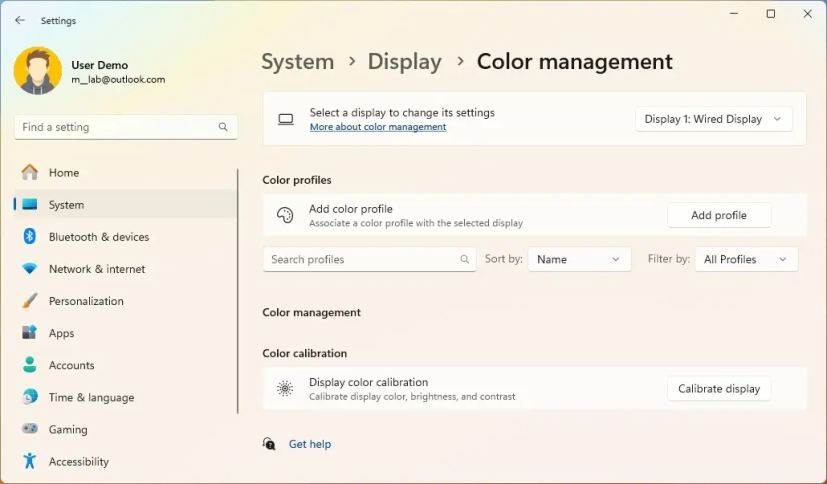Go to System in the breadcrumb

297,62
